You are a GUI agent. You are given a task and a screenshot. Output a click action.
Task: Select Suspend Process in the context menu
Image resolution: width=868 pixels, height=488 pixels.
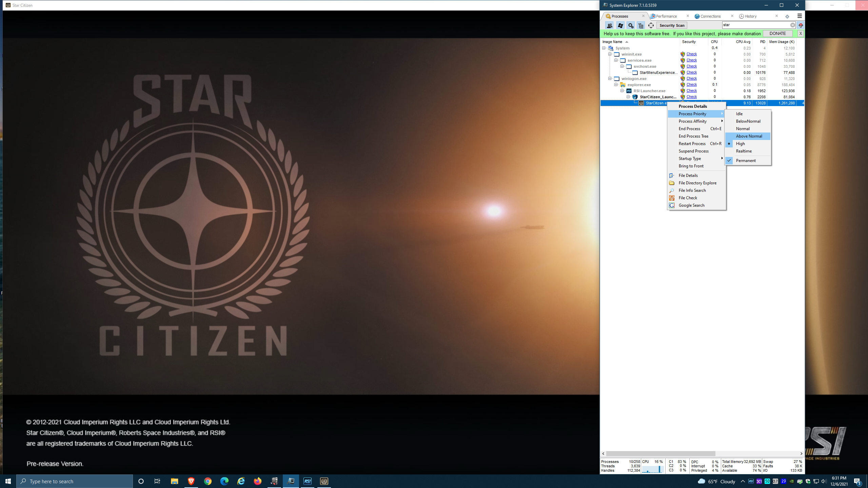[696, 151]
